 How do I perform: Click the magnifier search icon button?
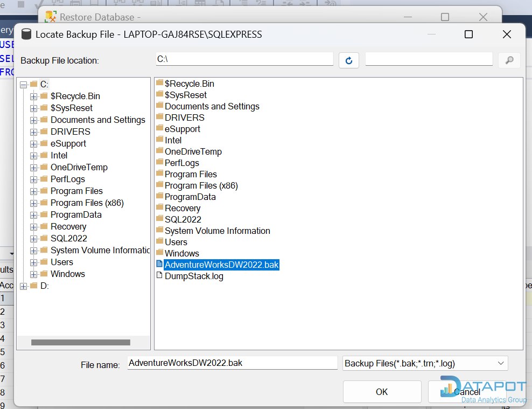coord(509,60)
